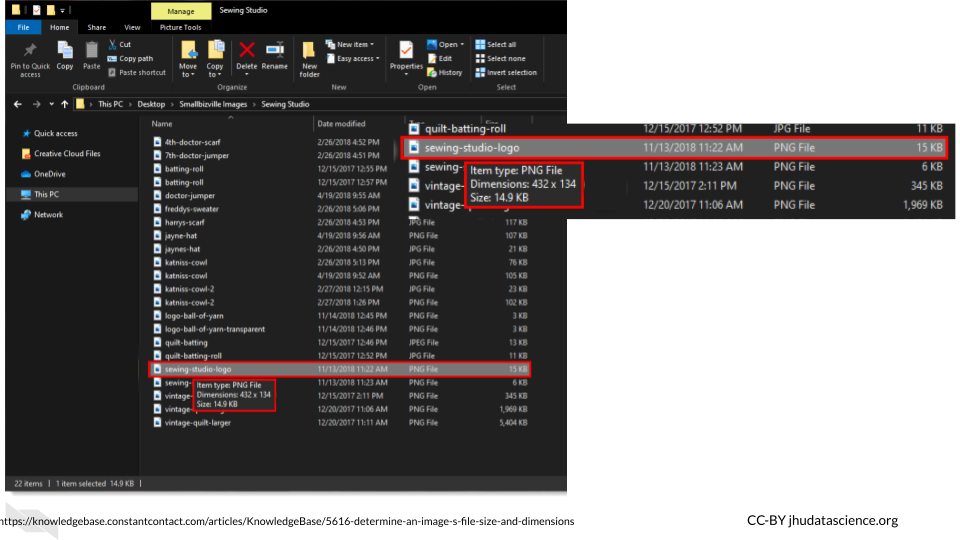The height and width of the screenshot is (540, 960).
Task: Open recent locations dropdown arrow
Action: click(51, 104)
